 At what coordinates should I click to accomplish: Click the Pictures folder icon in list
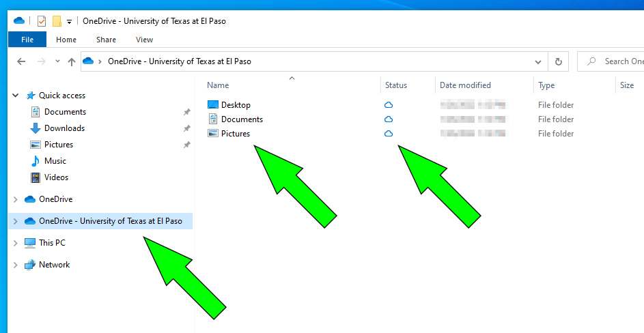coord(213,134)
